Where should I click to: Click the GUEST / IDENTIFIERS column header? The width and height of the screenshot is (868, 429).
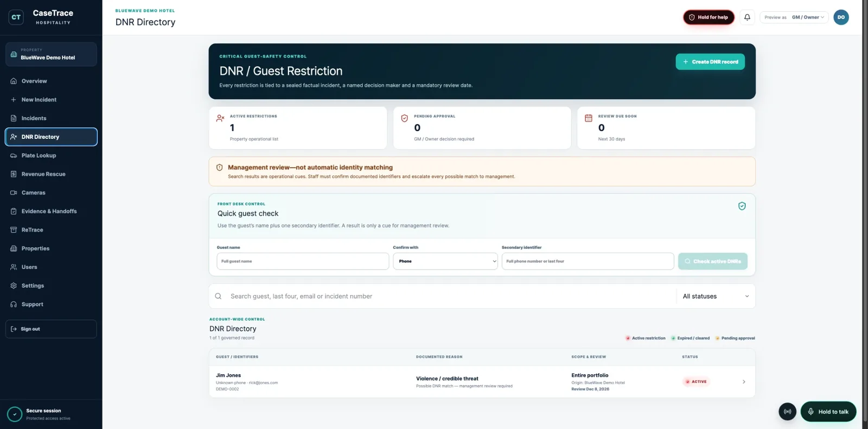(x=237, y=357)
